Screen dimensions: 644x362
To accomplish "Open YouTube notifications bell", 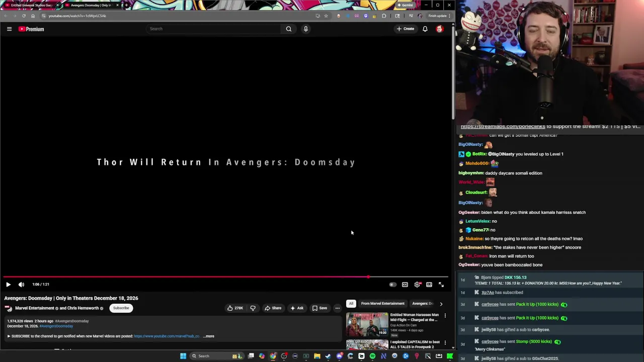I will pos(425,29).
